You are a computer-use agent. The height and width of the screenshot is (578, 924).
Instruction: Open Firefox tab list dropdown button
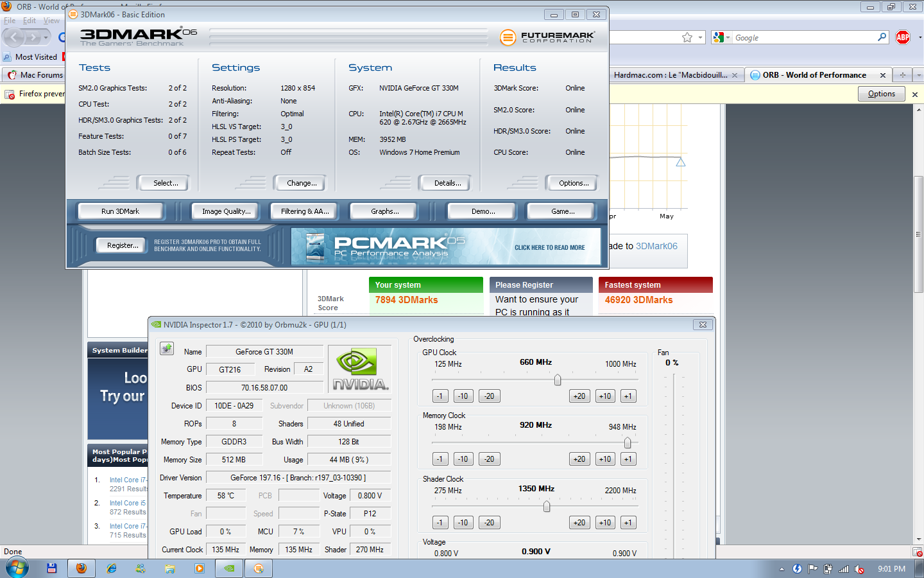[x=919, y=75]
